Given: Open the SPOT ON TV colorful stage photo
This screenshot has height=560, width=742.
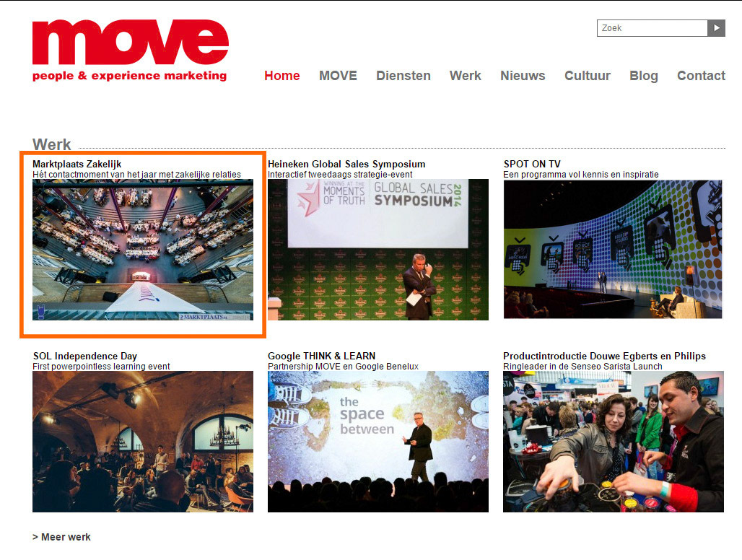Looking at the screenshot, I should (x=613, y=249).
